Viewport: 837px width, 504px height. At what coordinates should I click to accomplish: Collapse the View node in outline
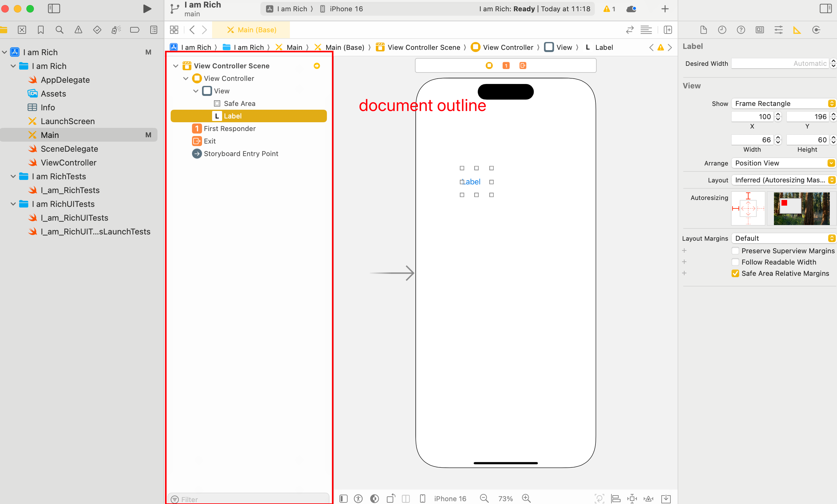tap(195, 91)
